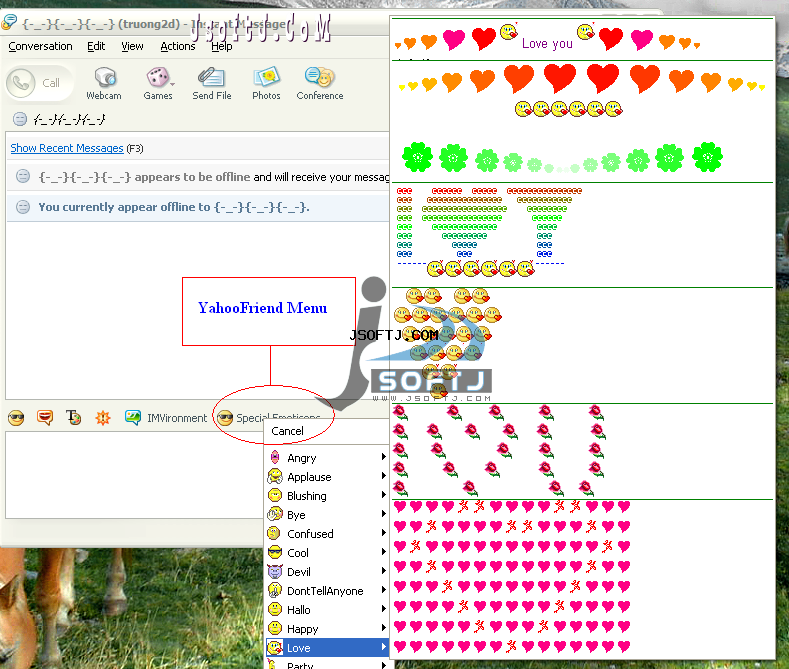Click the Blushing emoticon icon
Image resolution: width=789 pixels, height=669 pixels.
275,495
